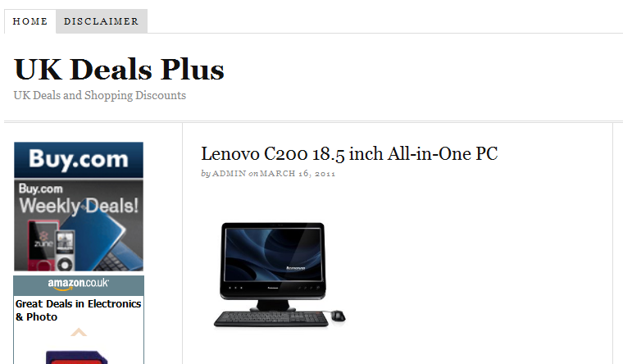This screenshot has height=364, width=623.
Task: Click Great Deals in Electronics & Photo heading
Action: [78, 311]
